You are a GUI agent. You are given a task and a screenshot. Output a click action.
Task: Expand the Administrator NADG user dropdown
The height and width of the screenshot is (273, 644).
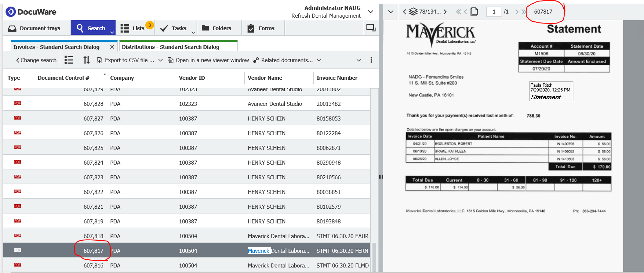click(371, 12)
